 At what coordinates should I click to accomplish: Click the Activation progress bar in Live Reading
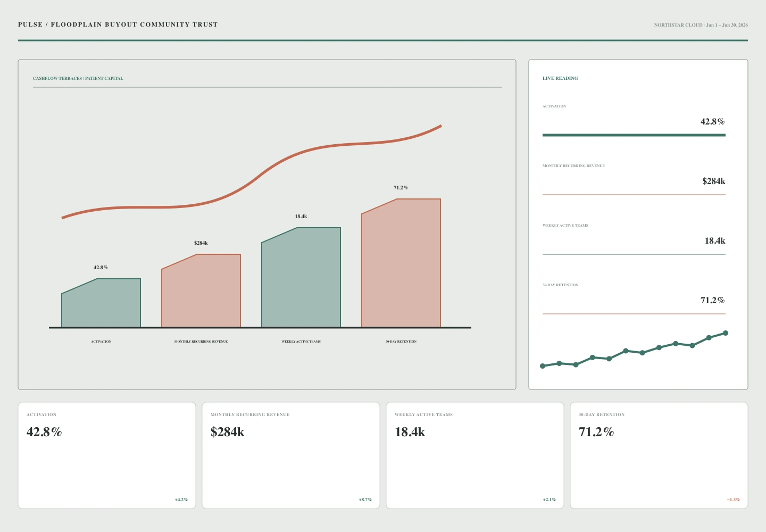pyautogui.click(x=634, y=135)
